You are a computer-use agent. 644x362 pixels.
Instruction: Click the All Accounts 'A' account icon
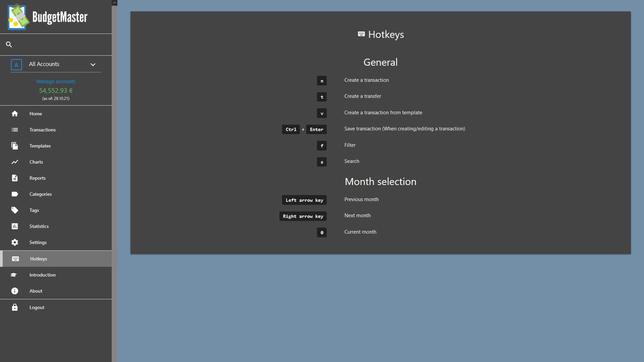(x=16, y=65)
